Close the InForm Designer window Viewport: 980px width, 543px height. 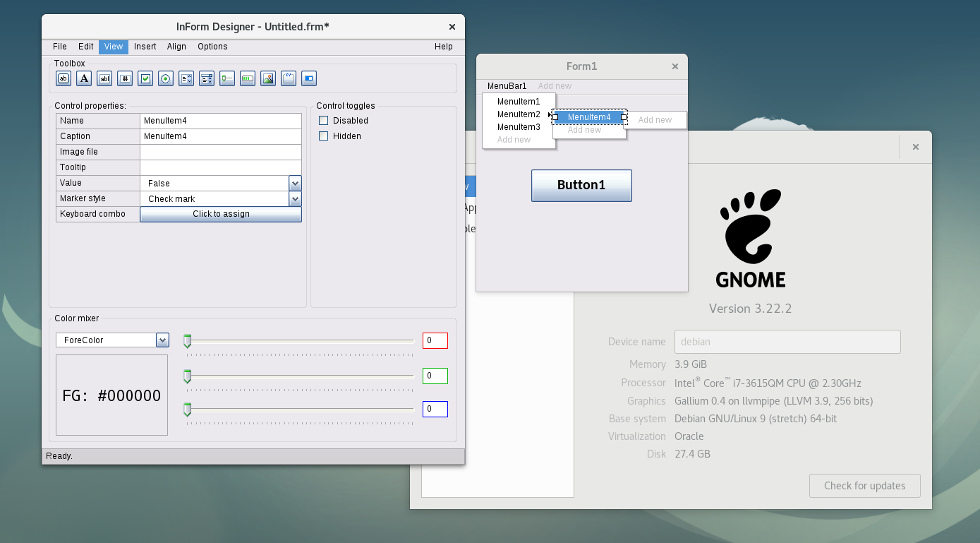click(452, 27)
